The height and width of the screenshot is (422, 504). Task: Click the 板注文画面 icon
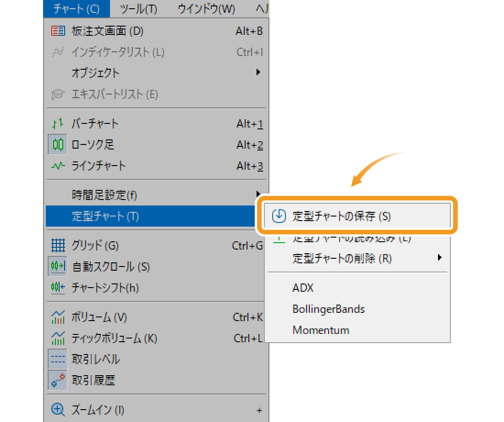[58, 31]
